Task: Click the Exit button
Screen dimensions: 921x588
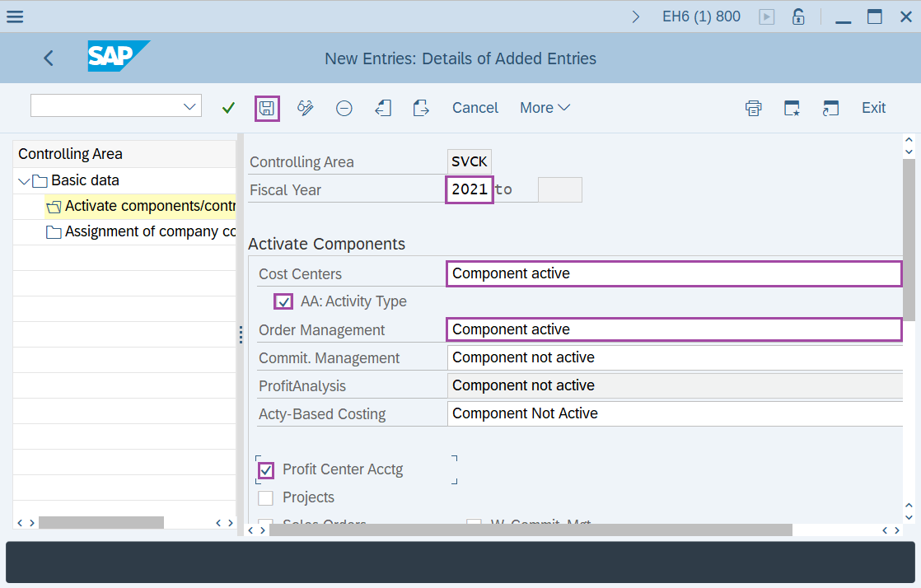Action: [x=873, y=108]
